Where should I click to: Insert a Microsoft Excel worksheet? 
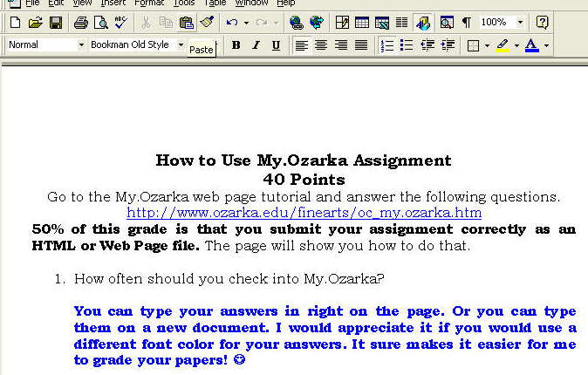coord(382,23)
